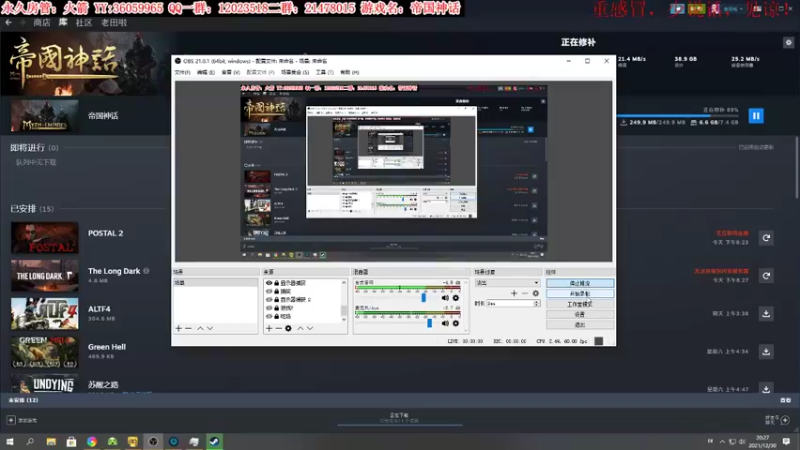The height and width of the screenshot is (450, 800).
Task: Open 工具(T) menu in OBS
Action: 324,72
